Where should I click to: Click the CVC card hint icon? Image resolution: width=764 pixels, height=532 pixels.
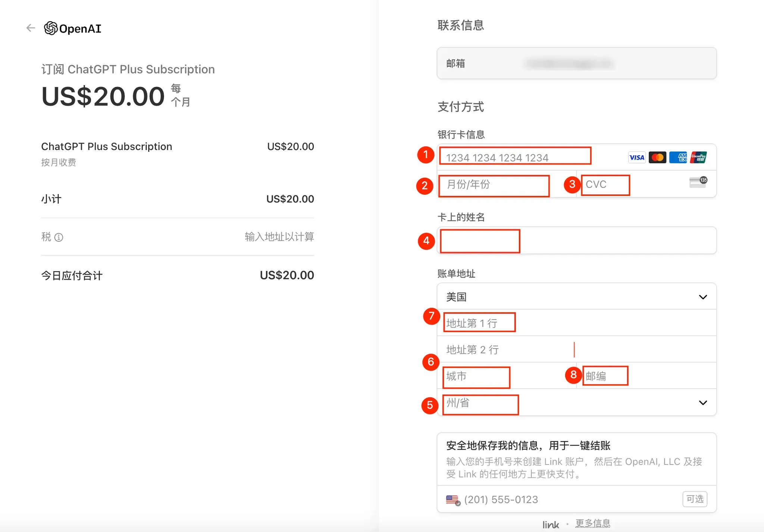click(x=698, y=182)
